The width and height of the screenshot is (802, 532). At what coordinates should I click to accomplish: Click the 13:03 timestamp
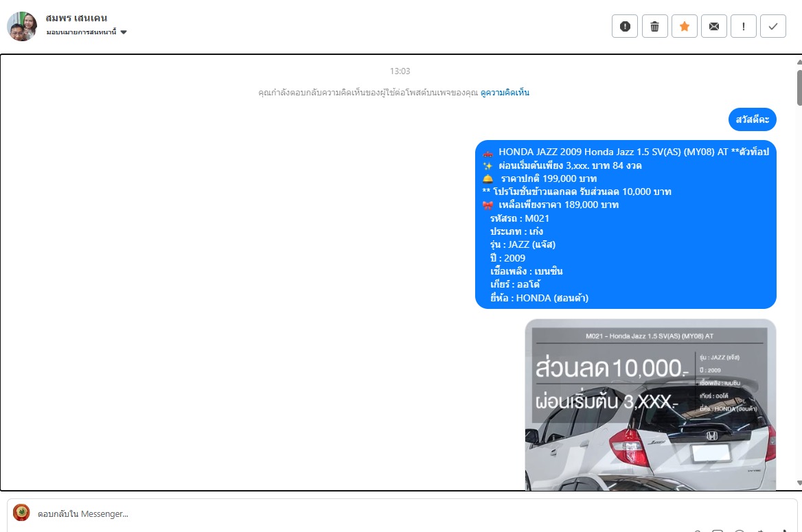[x=400, y=71]
